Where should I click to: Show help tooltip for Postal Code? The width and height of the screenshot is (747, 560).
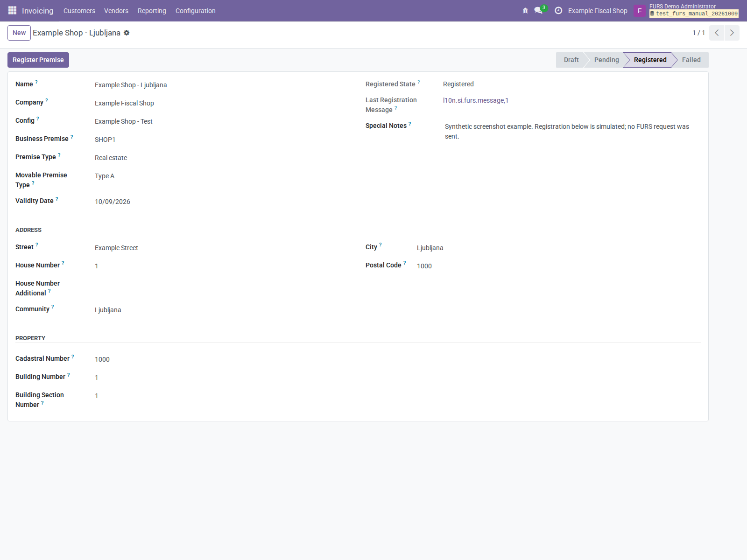pyautogui.click(x=405, y=263)
